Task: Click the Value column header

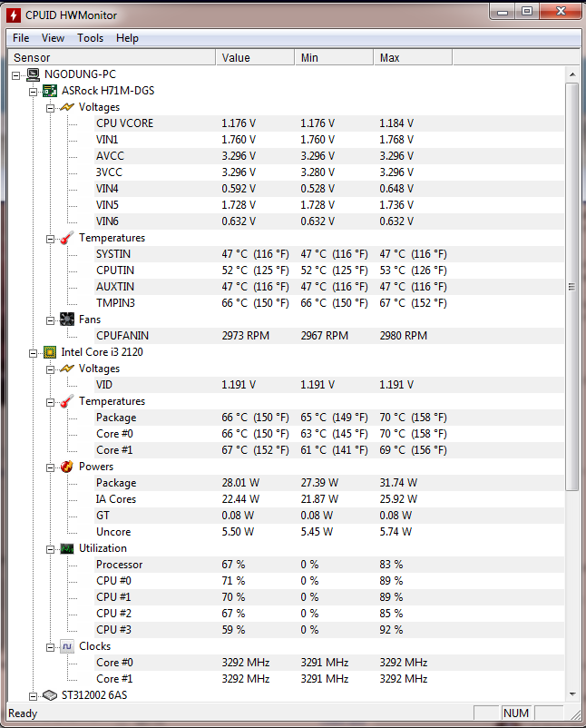Action: click(x=256, y=57)
